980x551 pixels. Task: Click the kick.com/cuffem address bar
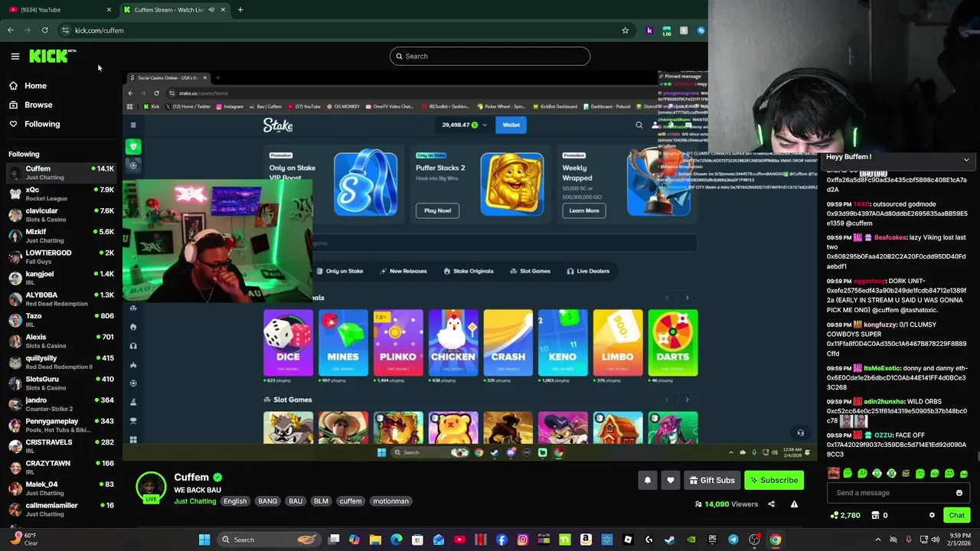(x=345, y=31)
